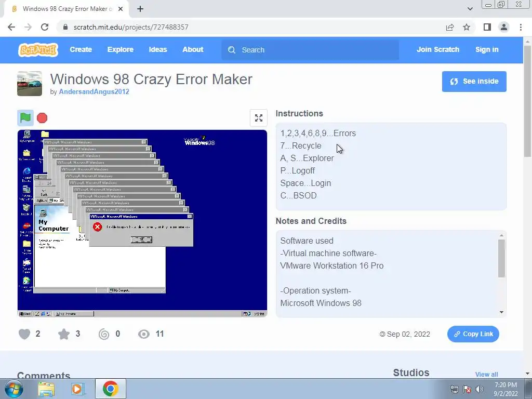
Task: Select the Windows 98 Crazy Error Maker tab
Action: coord(66,9)
